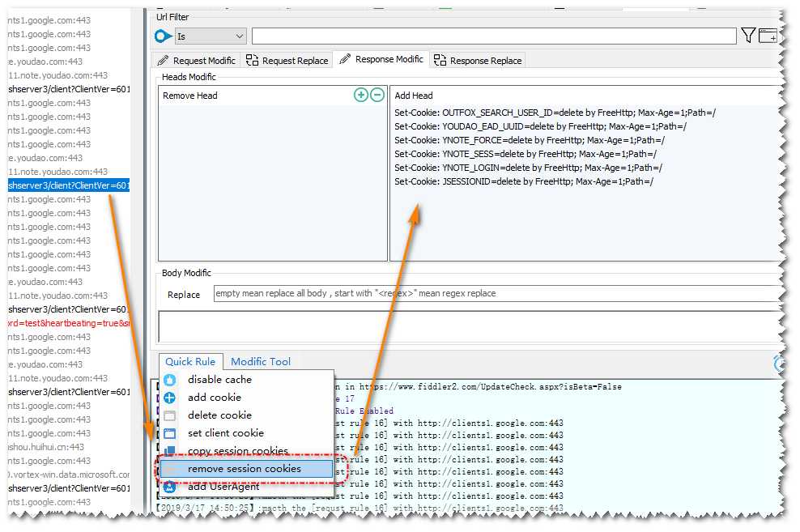Click the 'Rule Enabled' log line
The height and width of the screenshot is (532, 800).
coord(364,411)
